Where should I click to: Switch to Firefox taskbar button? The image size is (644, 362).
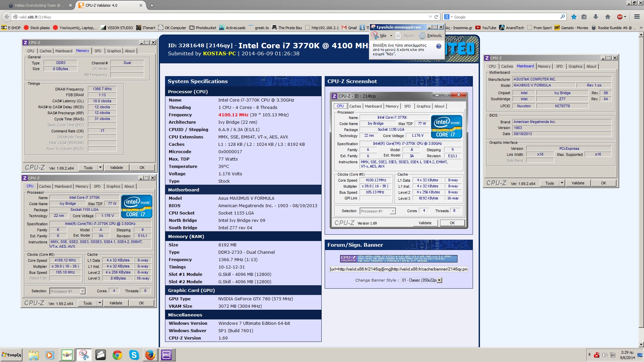click(x=150, y=355)
